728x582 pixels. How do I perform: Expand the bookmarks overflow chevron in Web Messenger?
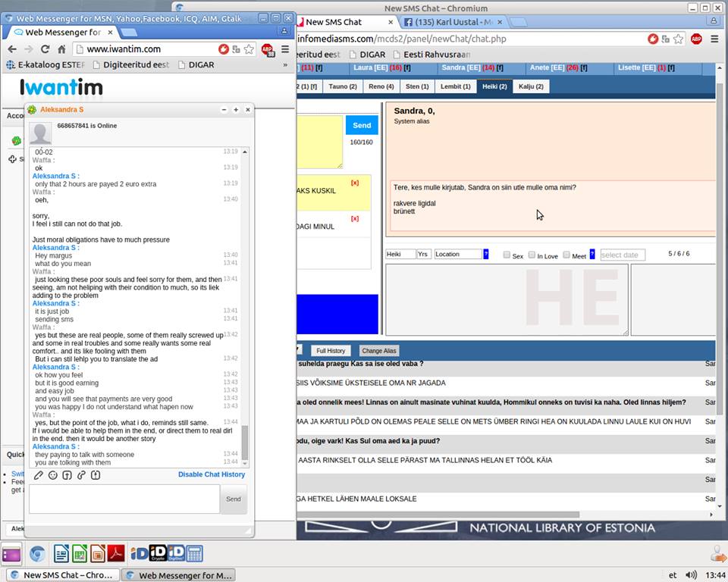point(285,65)
